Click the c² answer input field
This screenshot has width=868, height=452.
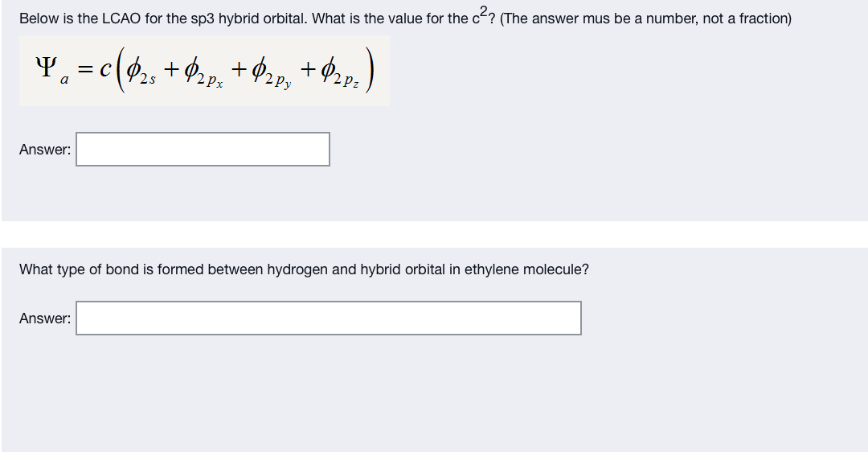pyautogui.click(x=203, y=149)
